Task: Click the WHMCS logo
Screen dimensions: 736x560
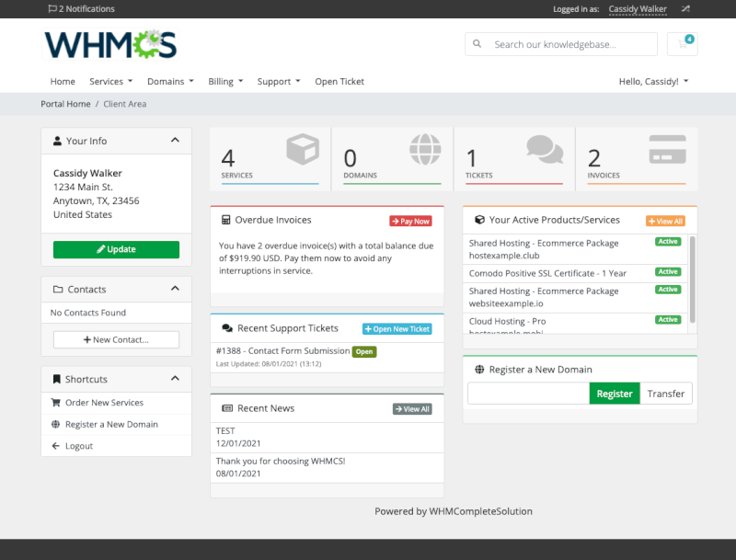Action: tap(110, 44)
